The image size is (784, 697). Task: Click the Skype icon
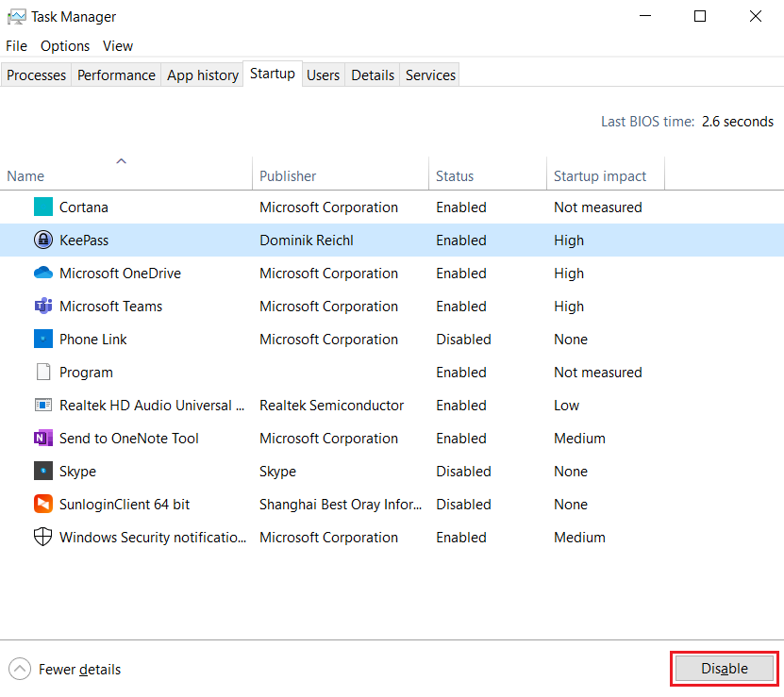(42, 471)
